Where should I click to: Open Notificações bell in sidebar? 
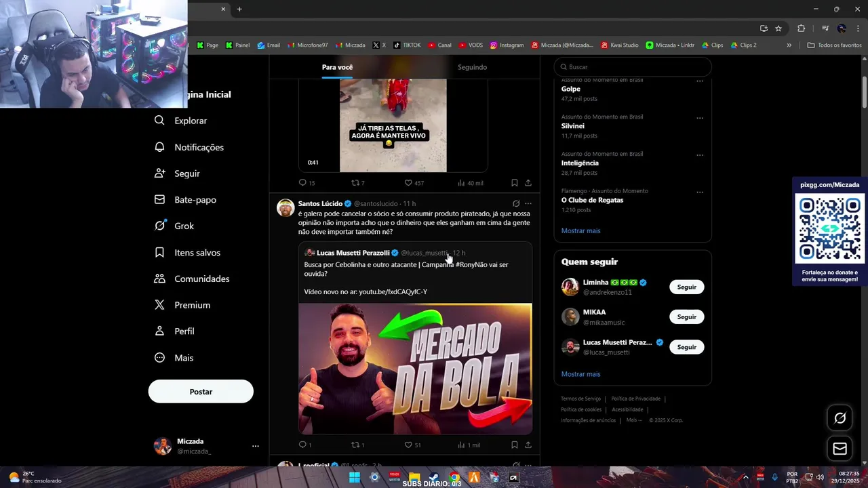[189, 147]
